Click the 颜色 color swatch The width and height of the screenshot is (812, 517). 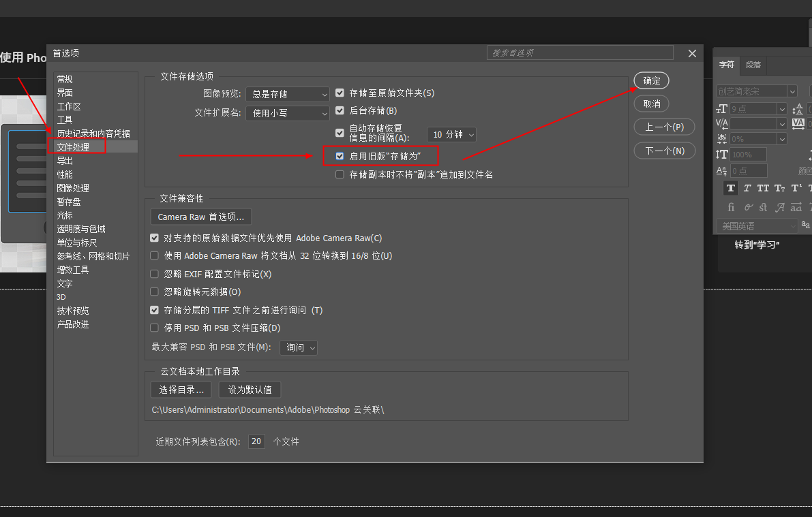pyautogui.click(x=809, y=170)
